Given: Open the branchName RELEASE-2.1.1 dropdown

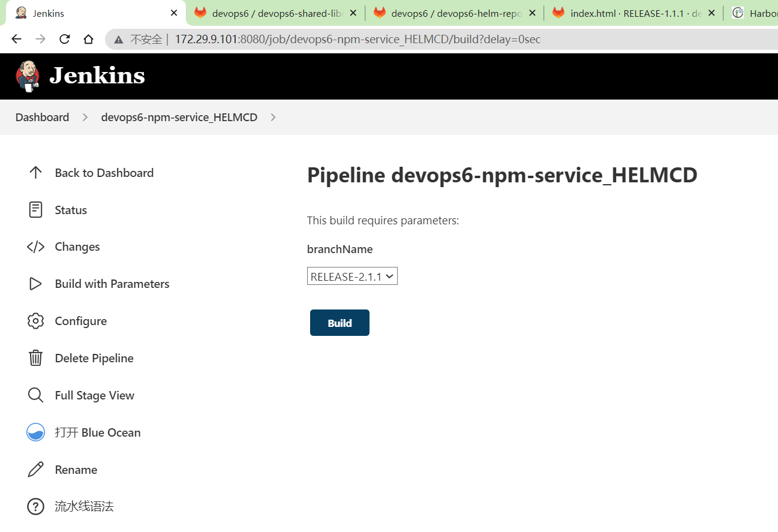Looking at the screenshot, I should pyautogui.click(x=352, y=276).
